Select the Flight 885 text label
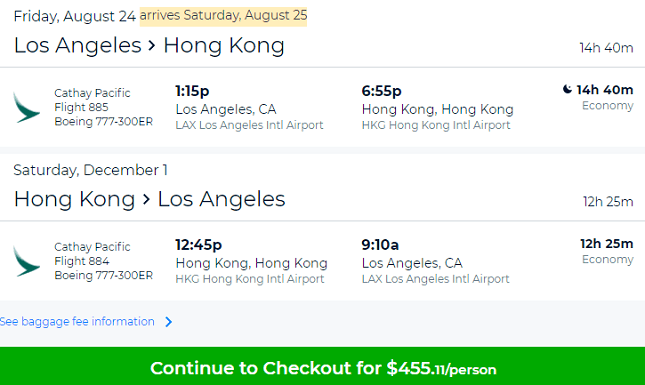The height and width of the screenshot is (385, 645). coord(81,107)
